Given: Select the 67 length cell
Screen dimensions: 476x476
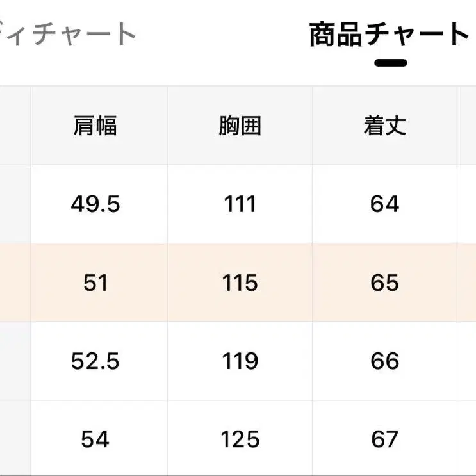Looking at the screenshot, I should point(384,439).
